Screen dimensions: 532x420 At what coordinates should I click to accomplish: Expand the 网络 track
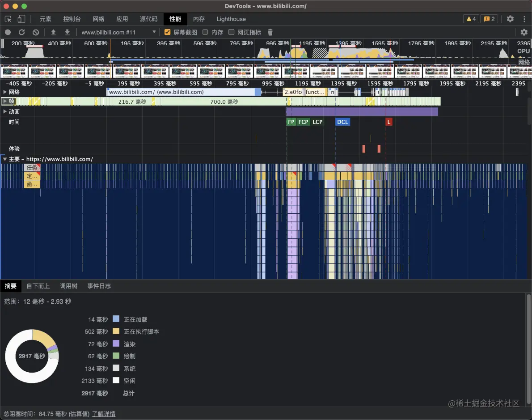coord(5,92)
